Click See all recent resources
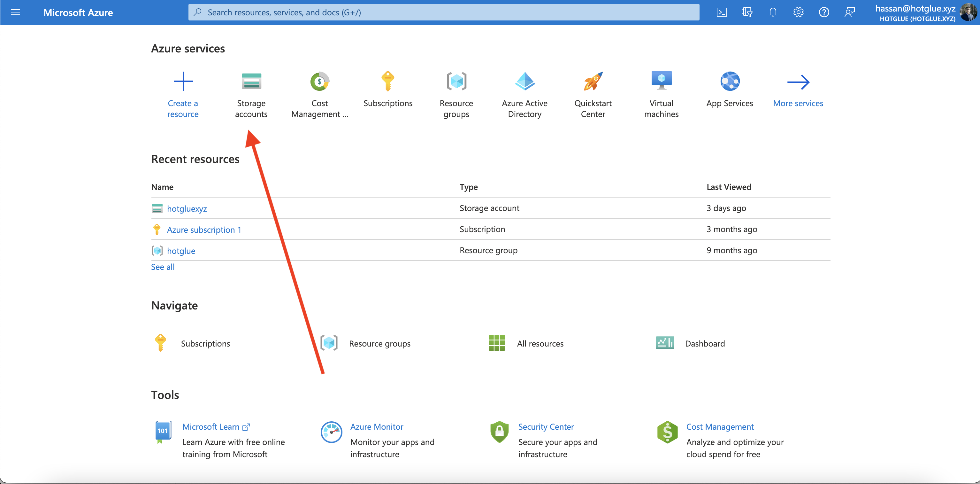The height and width of the screenshot is (484, 980). pos(163,267)
